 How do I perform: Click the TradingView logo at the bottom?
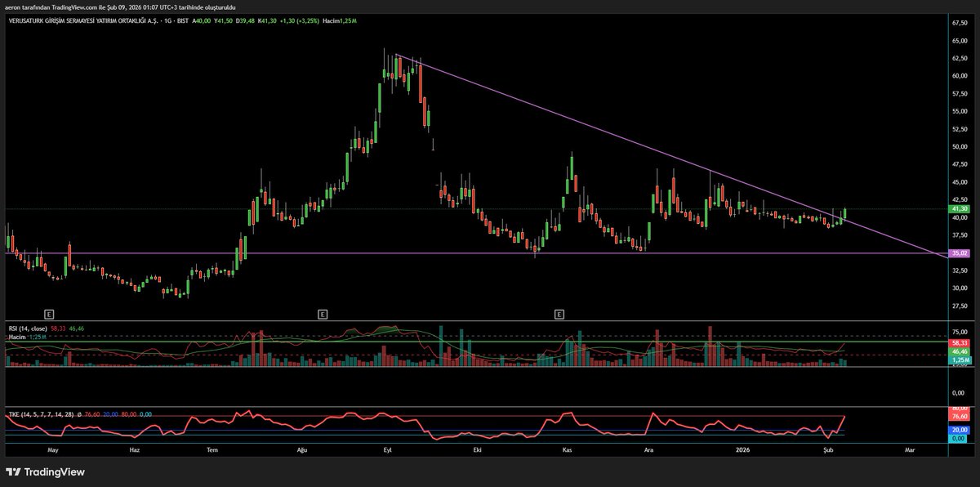tap(45, 471)
